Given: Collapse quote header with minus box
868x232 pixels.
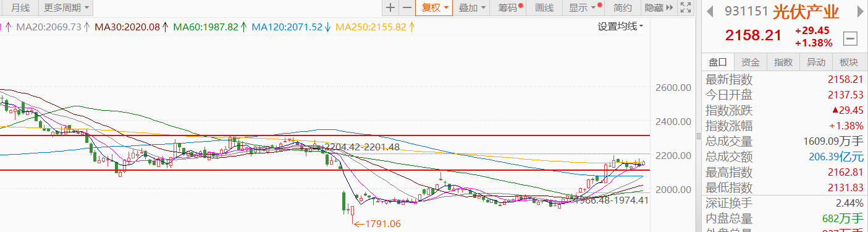Looking at the screenshot, I should pyautogui.click(x=850, y=39).
